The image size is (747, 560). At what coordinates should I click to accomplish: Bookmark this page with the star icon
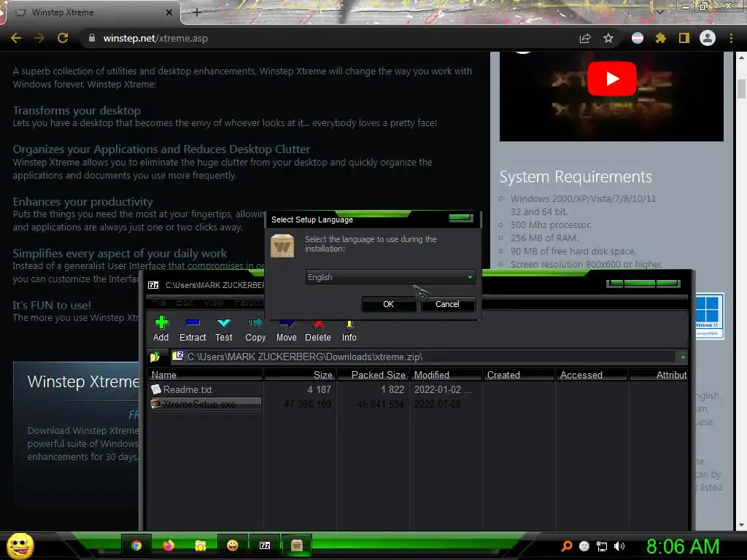pyautogui.click(x=608, y=38)
